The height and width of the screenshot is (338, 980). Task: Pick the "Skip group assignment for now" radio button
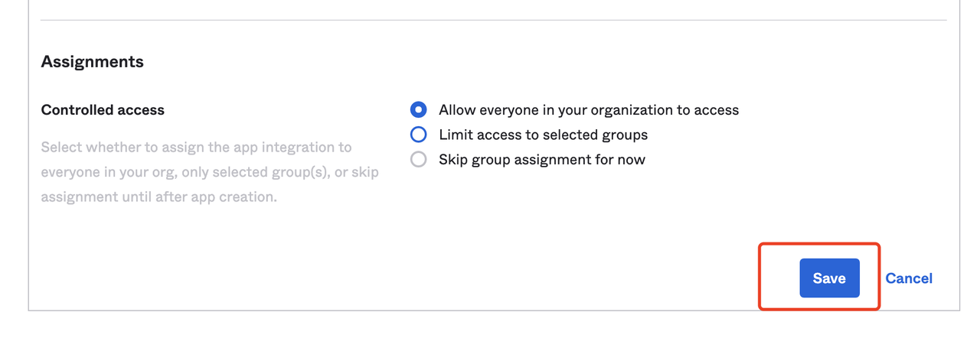(x=418, y=160)
